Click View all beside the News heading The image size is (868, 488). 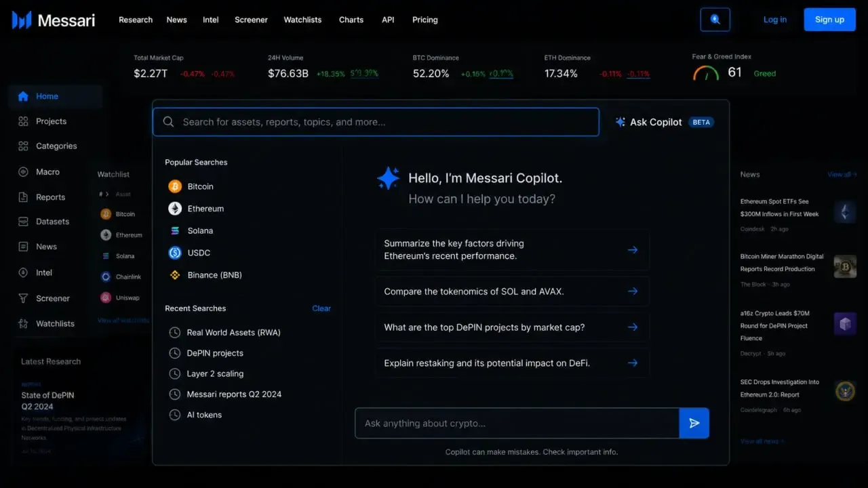tap(842, 174)
